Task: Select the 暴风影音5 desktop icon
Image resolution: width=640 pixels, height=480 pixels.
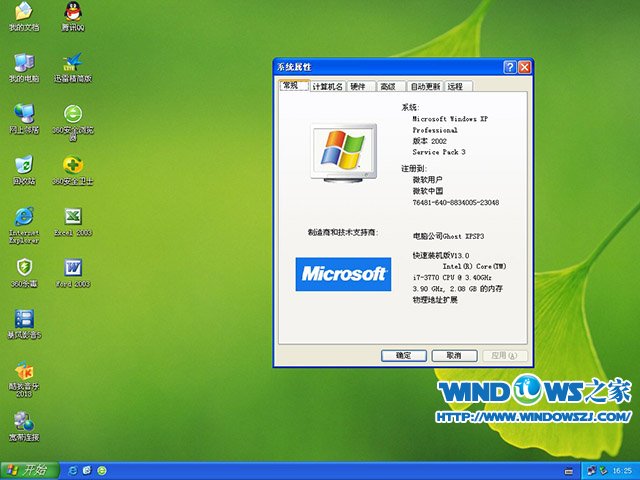Action: pyautogui.click(x=24, y=324)
